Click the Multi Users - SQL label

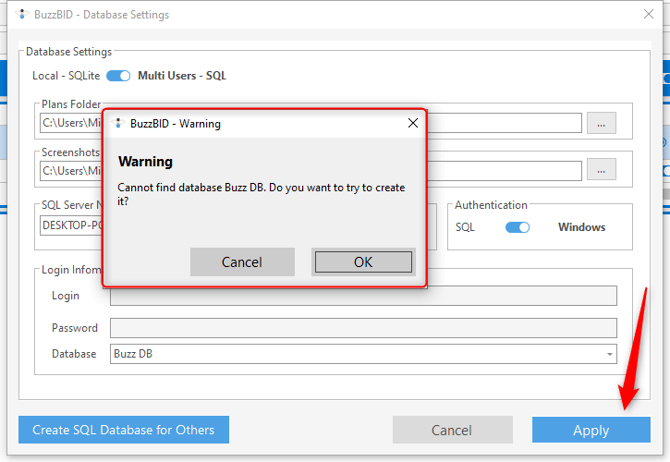pos(182,76)
